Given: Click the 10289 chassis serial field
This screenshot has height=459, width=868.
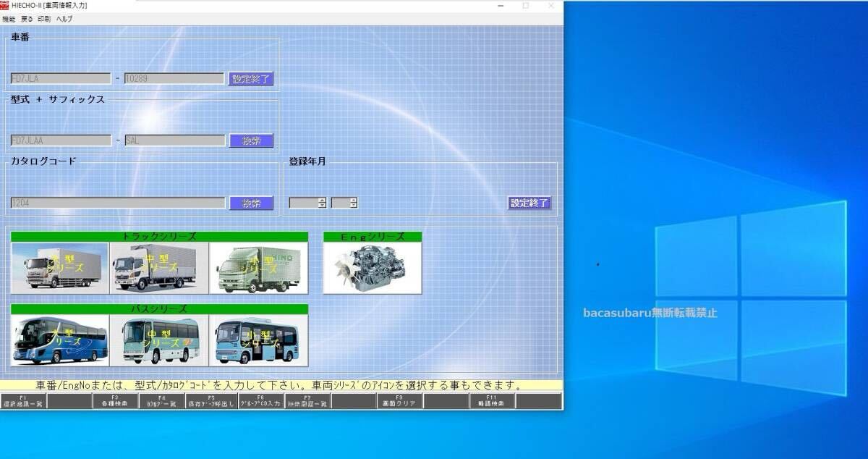Looking at the screenshot, I should 174,78.
